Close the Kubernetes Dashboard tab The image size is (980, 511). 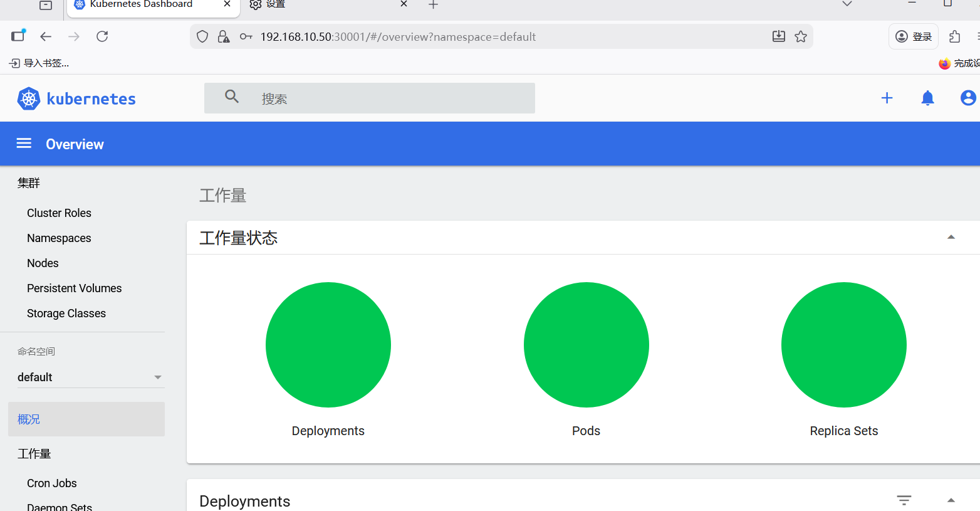point(227,4)
